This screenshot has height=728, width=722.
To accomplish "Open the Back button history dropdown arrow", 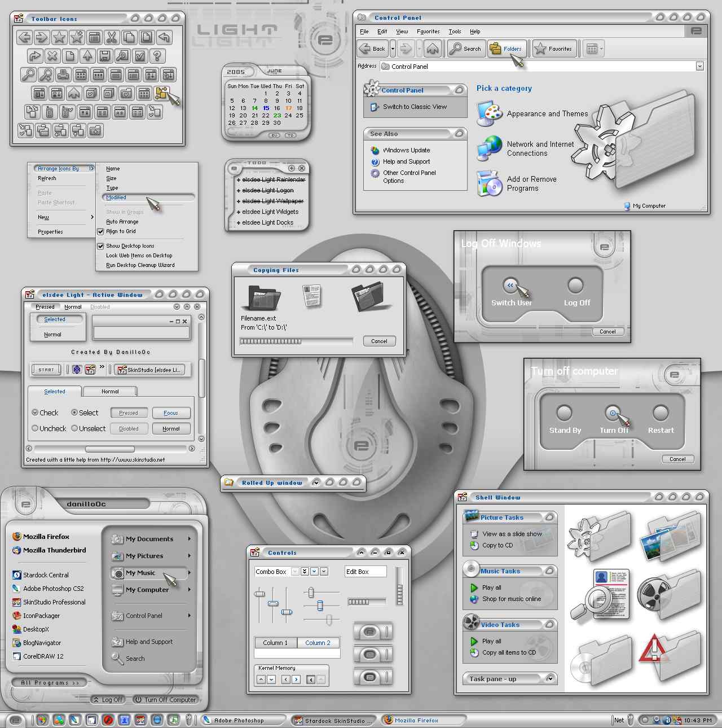I will [x=393, y=49].
